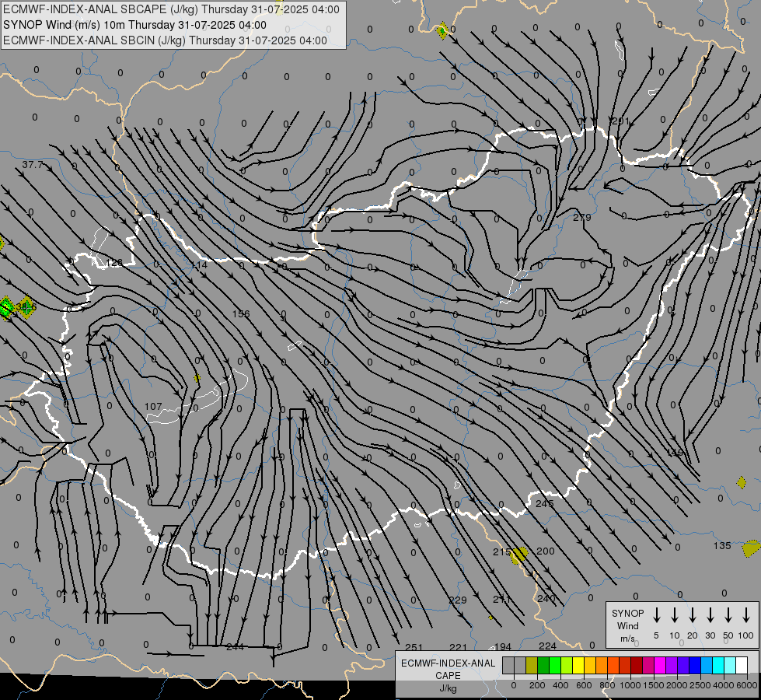Click the 245 value on the map

pyautogui.click(x=545, y=504)
